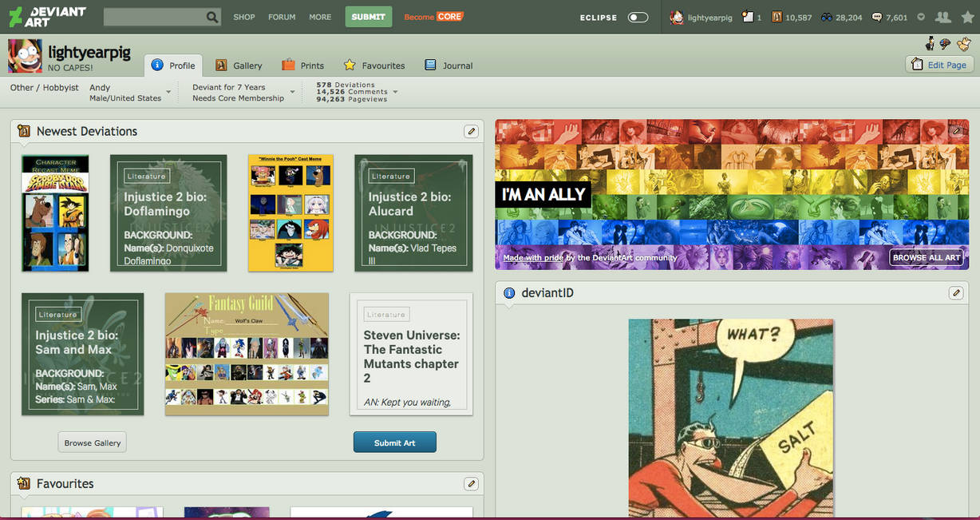Open the Forum menu
The image size is (980, 520).
(282, 17)
